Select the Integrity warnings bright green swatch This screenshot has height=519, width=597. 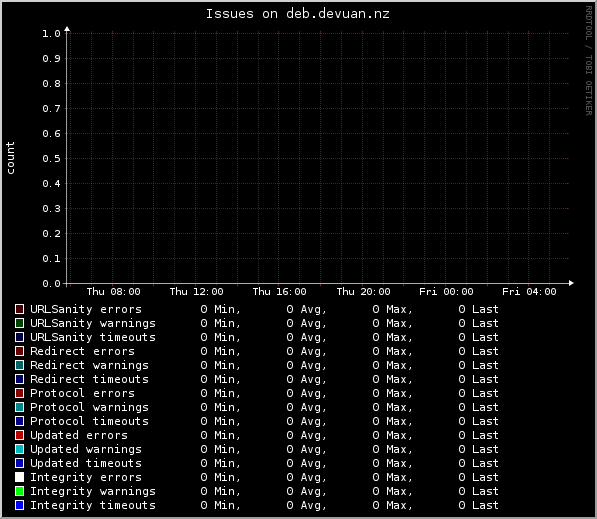click(19, 491)
